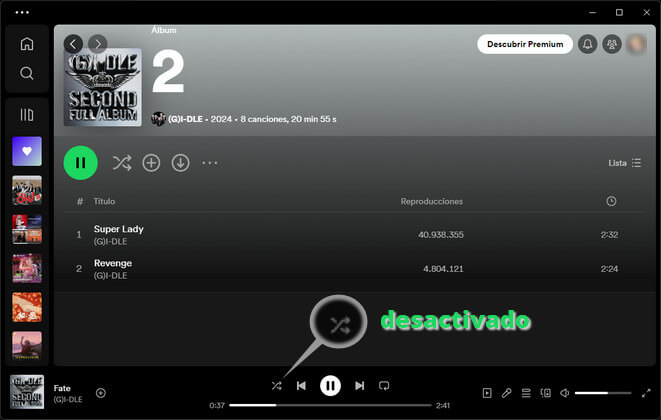Open (G)I-DLE artist under Revenge
The height and width of the screenshot is (420, 661).
pos(110,275)
